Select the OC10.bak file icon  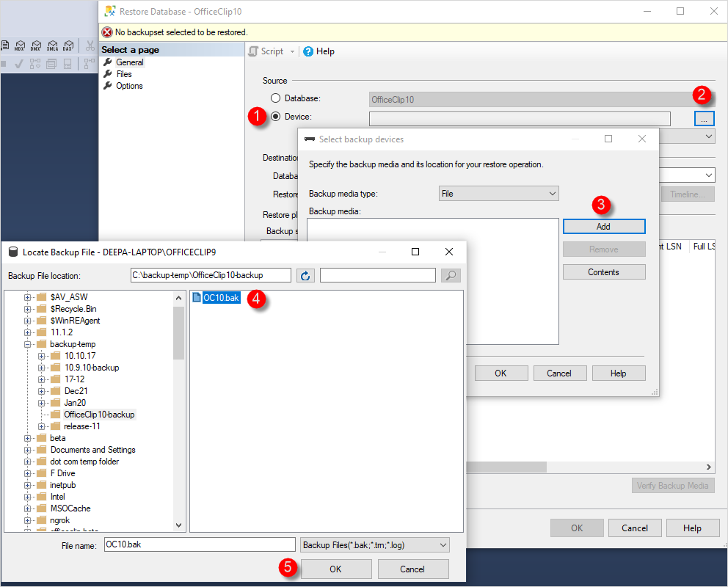click(x=197, y=297)
